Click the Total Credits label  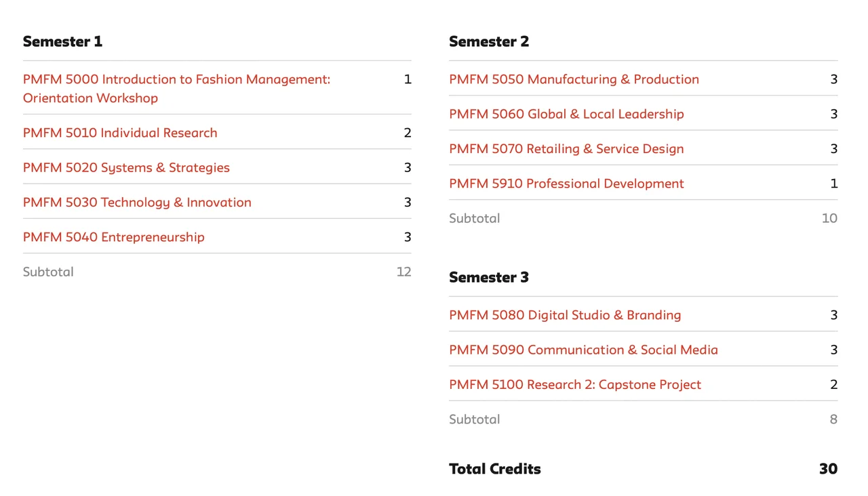click(495, 469)
